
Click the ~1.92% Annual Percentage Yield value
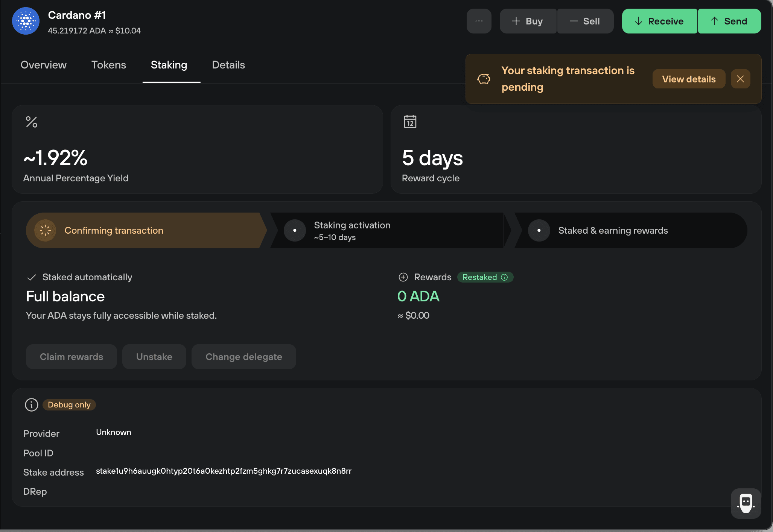pyautogui.click(x=55, y=158)
